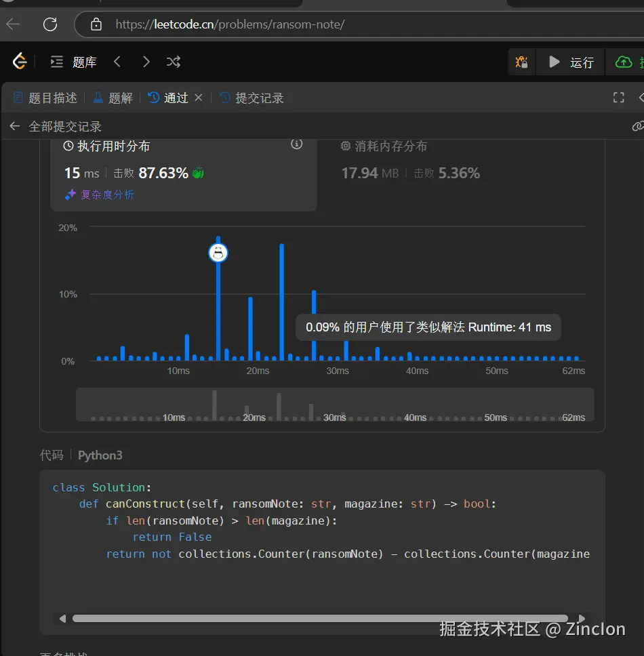Close the 通过 tab

point(199,98)
